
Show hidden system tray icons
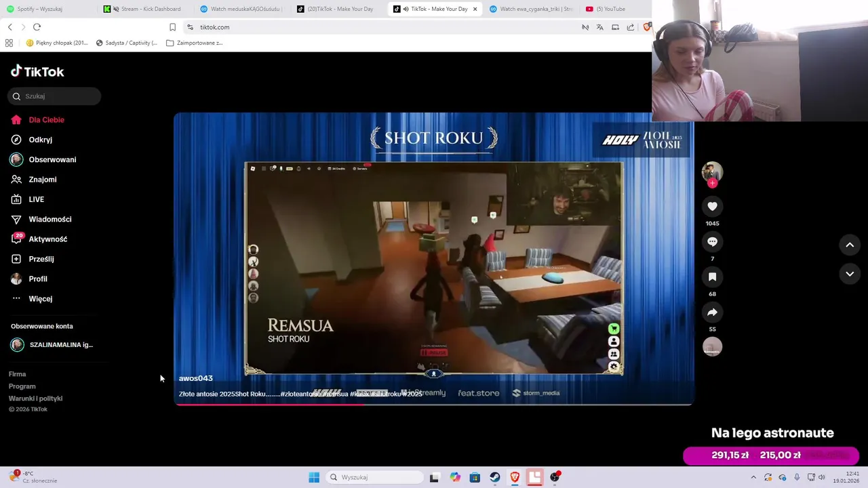tap(754, 477)
